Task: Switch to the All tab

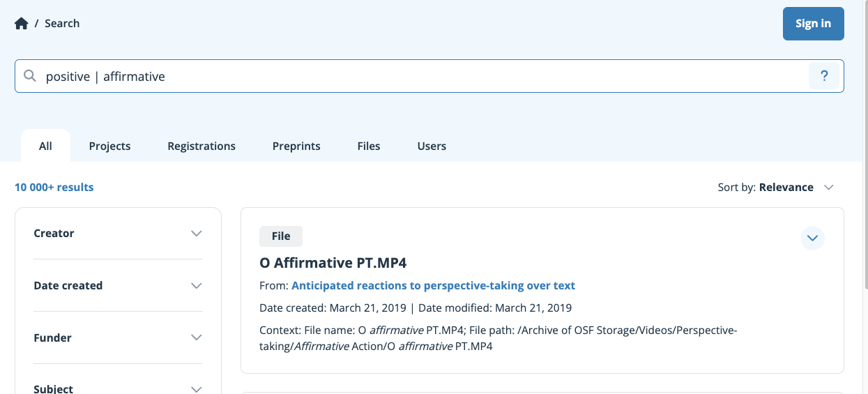Action: (x=45, y=146)
